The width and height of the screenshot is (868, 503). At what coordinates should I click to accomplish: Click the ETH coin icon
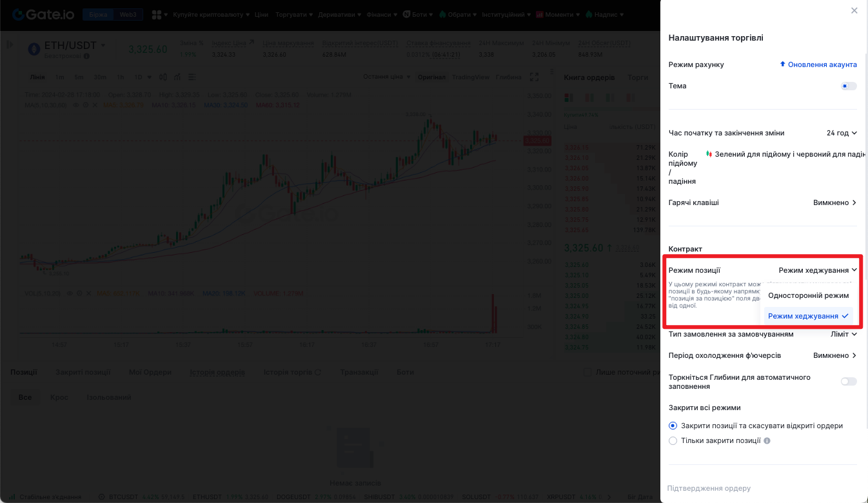click(x=34, y=48)
